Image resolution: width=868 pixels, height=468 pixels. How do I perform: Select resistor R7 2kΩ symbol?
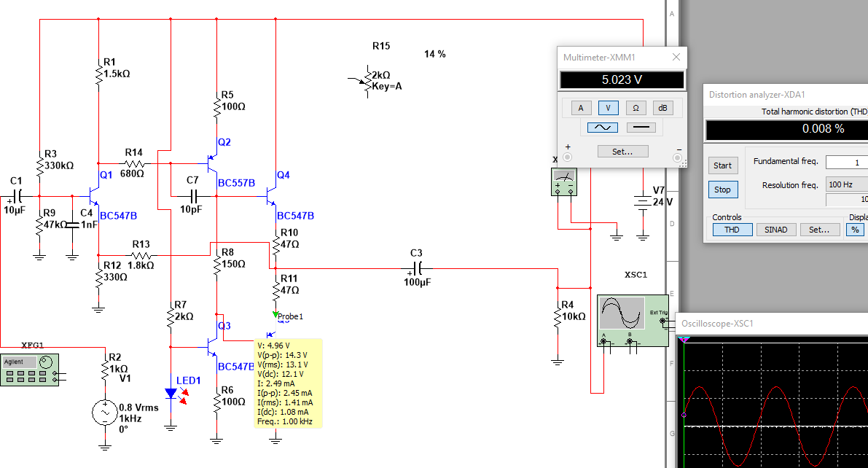click(171, 316)
